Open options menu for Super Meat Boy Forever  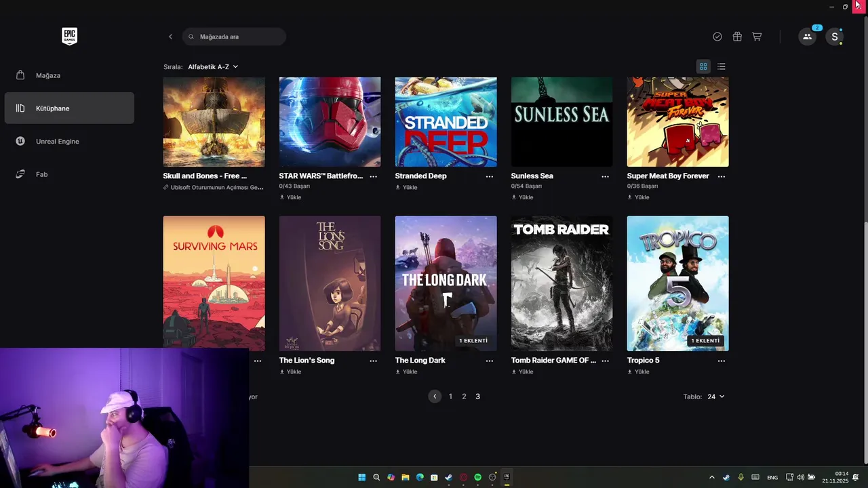[722, 176]
